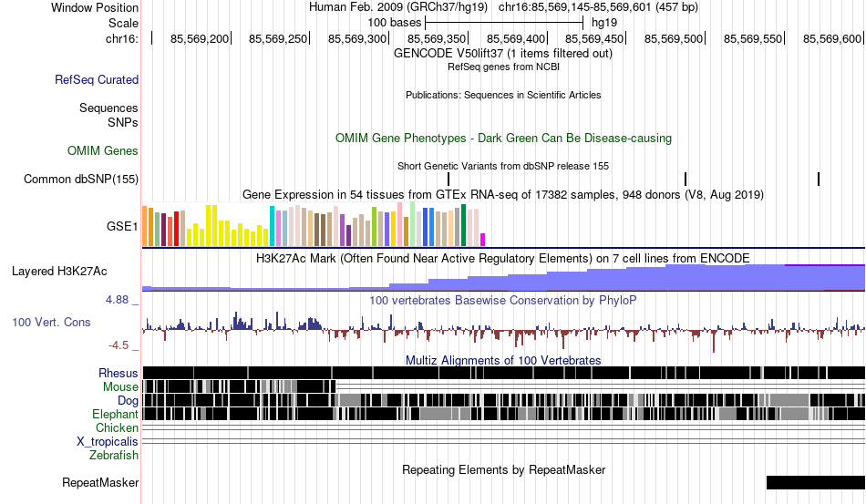Click the GENCODE V50lift37 track title

[503, 54]
